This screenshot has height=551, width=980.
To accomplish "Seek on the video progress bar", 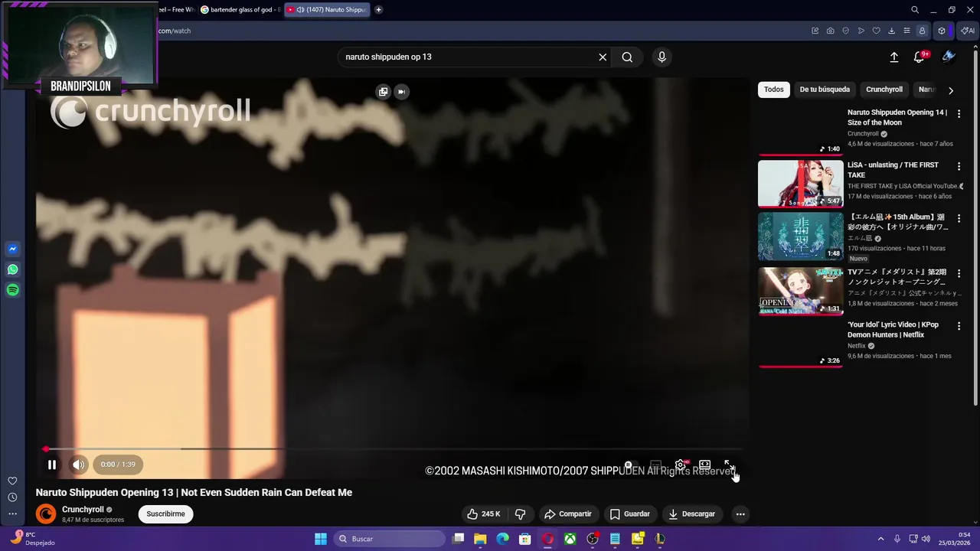I will click(393, 449).
